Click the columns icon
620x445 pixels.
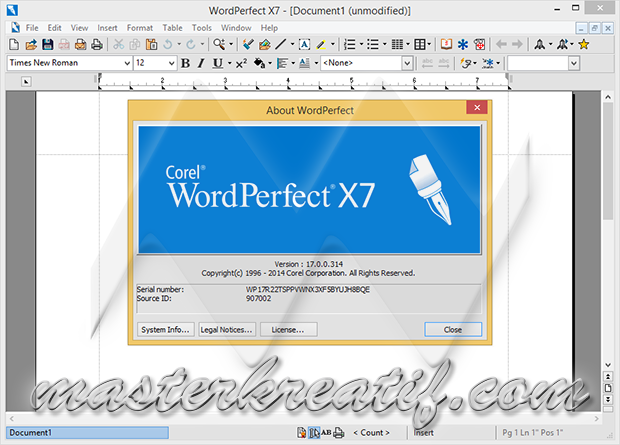click(397, 44)
